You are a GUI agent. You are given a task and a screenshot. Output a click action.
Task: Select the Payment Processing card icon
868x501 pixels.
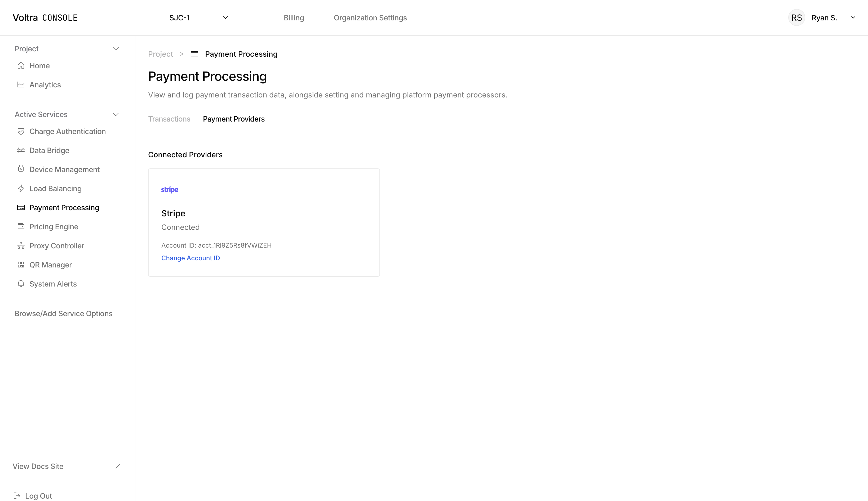[21, 207]
